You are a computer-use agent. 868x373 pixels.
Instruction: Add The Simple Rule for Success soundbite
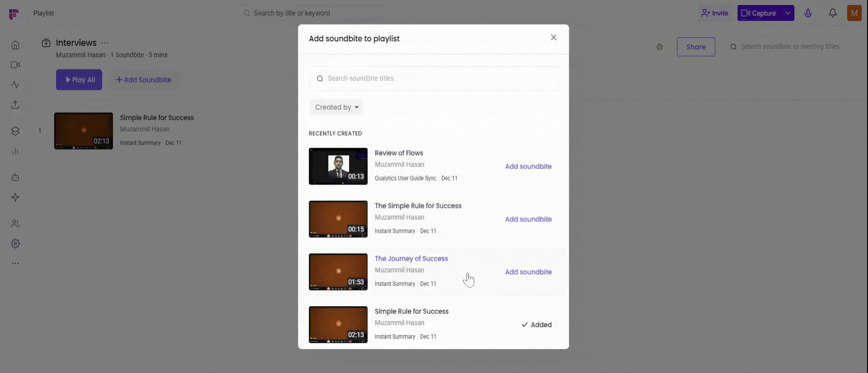528,219
